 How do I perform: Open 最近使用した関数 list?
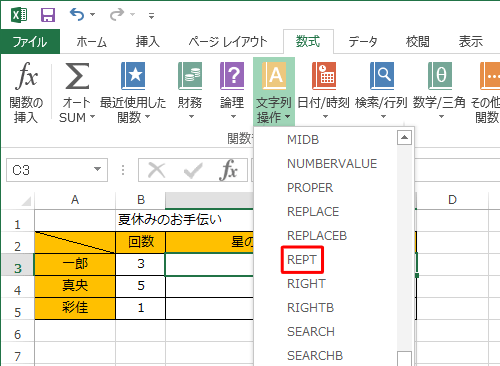133,92
